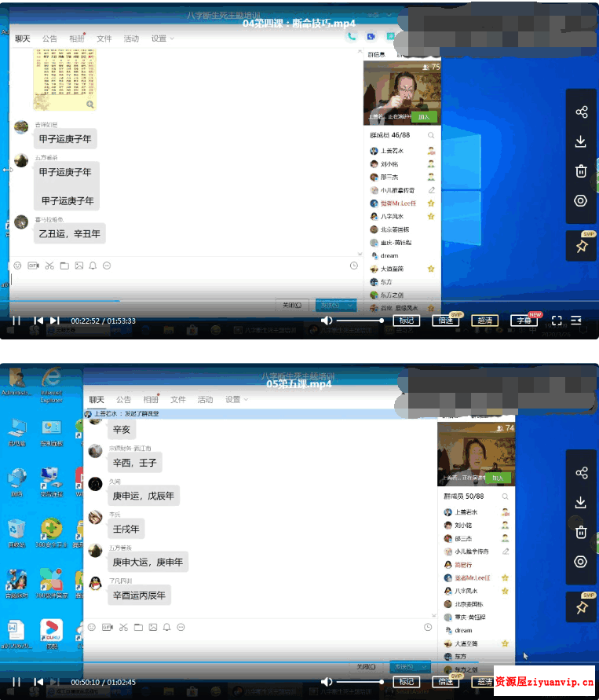599x700 pixels.
Task: Select member 谷良 in 04第四课 member list
Action: (402, 308)
